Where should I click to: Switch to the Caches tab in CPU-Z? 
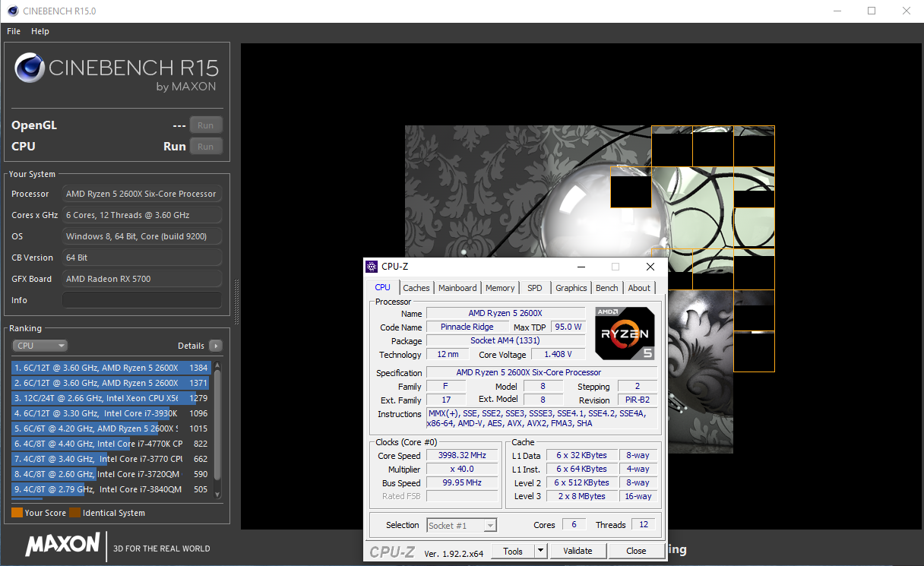[416, 288]
